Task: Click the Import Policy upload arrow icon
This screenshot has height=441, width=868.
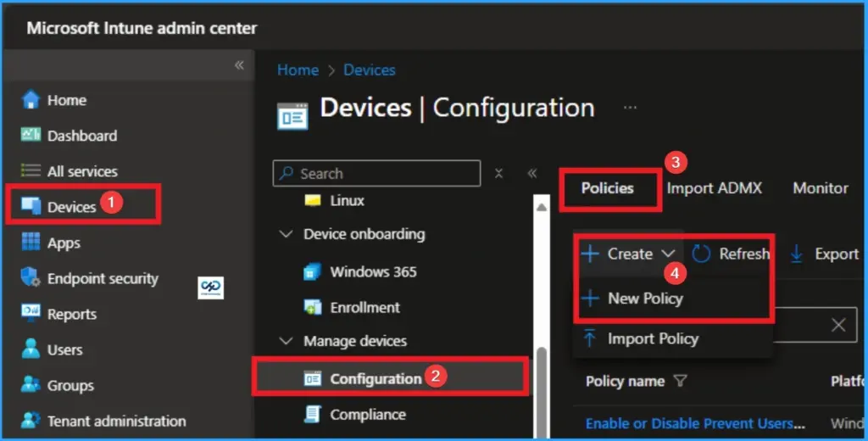Action: (x=590, y=338)
